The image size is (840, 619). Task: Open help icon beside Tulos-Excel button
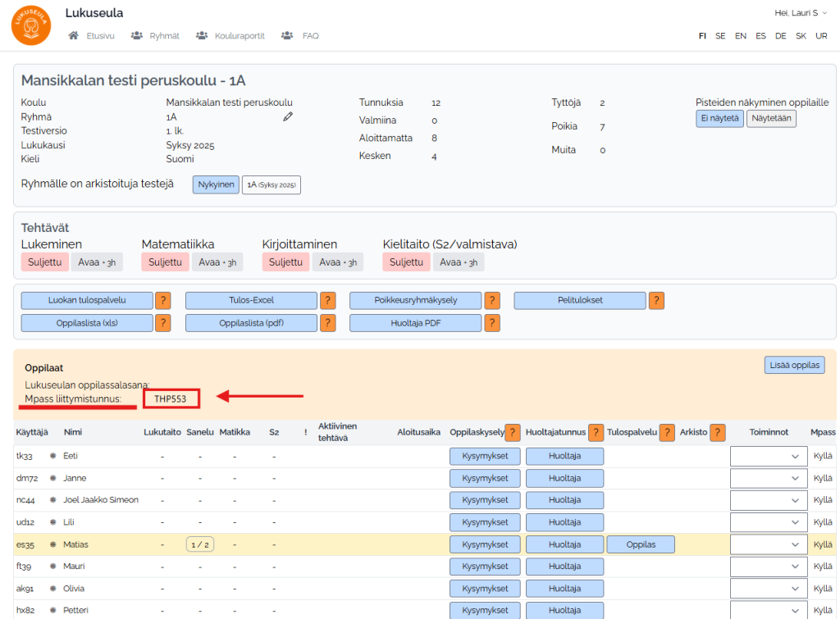tap(328, 301)
